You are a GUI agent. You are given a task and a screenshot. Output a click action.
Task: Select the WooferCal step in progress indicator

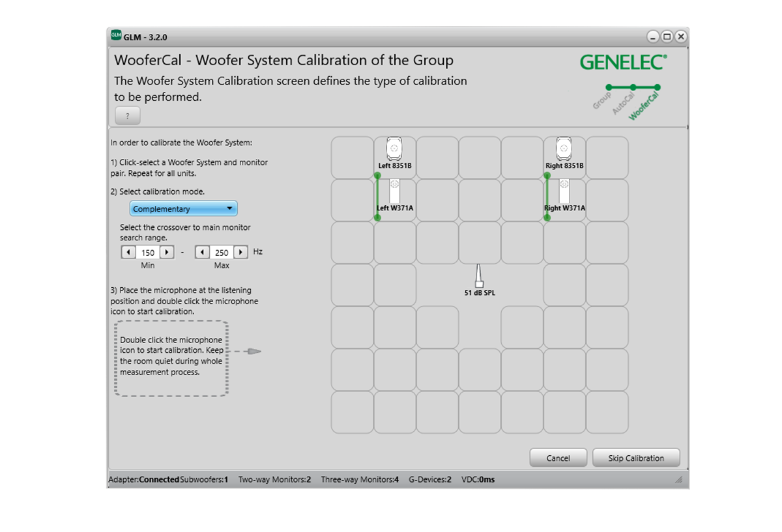(644, 105)
